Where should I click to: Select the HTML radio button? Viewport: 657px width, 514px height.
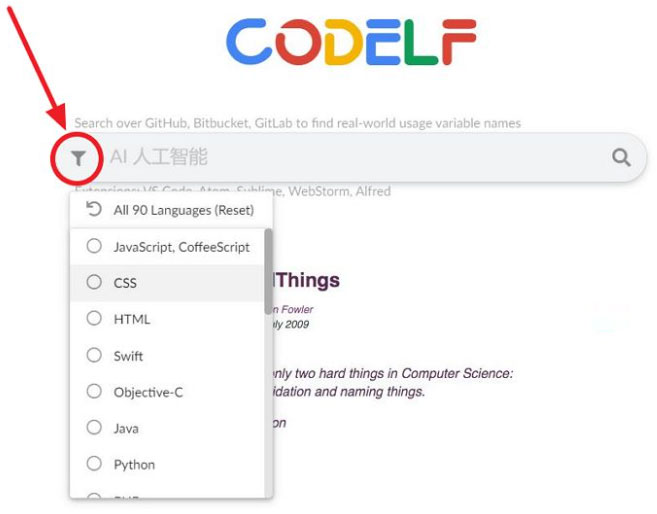(x=94, y=319)
